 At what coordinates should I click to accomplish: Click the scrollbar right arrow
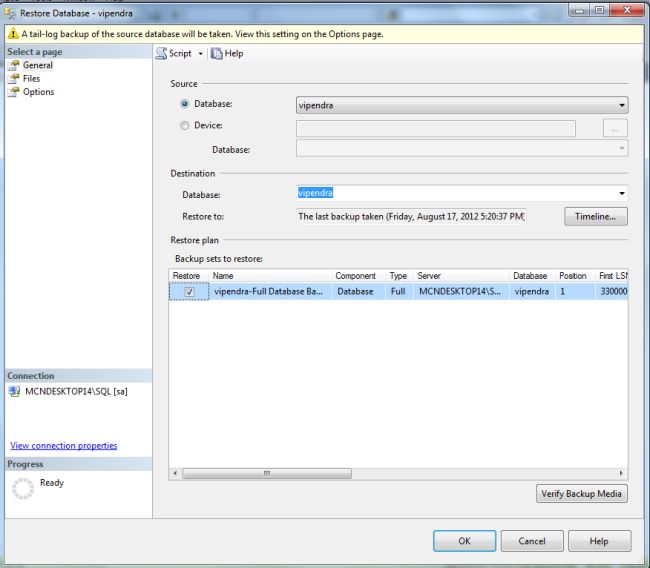621,473
